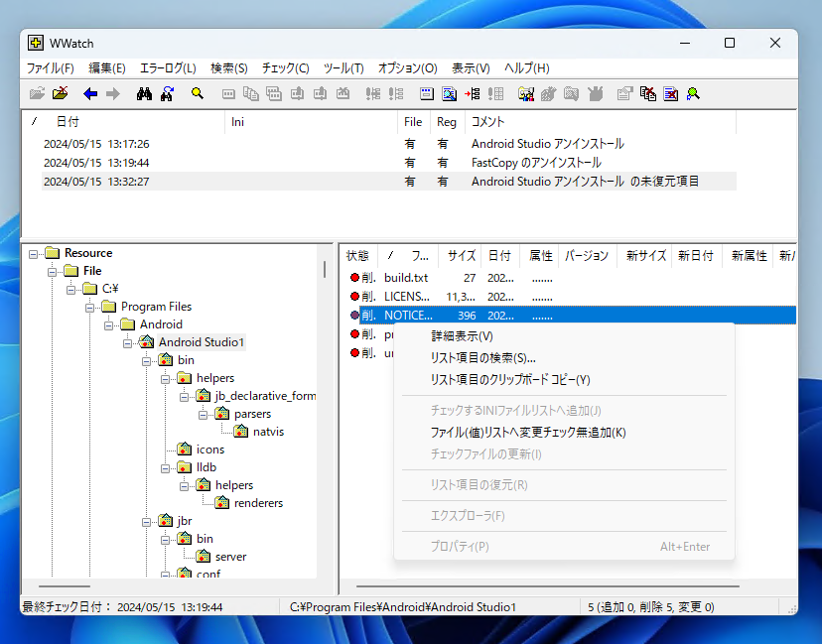Choose リスト項目のクリップボード コピー(Y)
The image size is (822, 644).
564,379
